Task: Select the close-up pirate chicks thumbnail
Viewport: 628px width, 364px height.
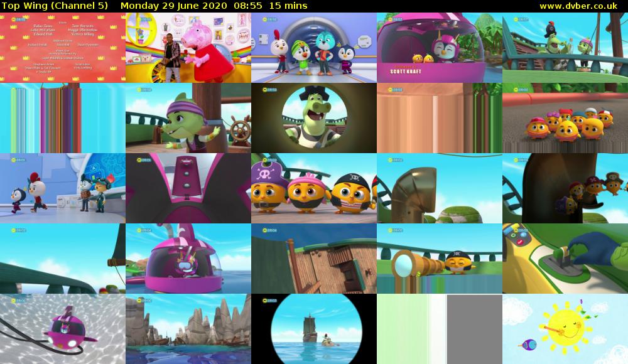Action: [x=314, y=188]
